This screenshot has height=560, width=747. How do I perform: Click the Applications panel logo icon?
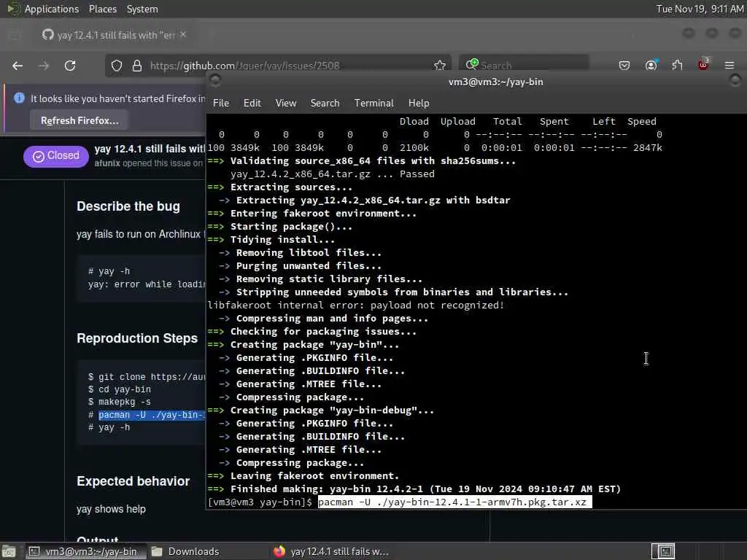coord(13,9)
